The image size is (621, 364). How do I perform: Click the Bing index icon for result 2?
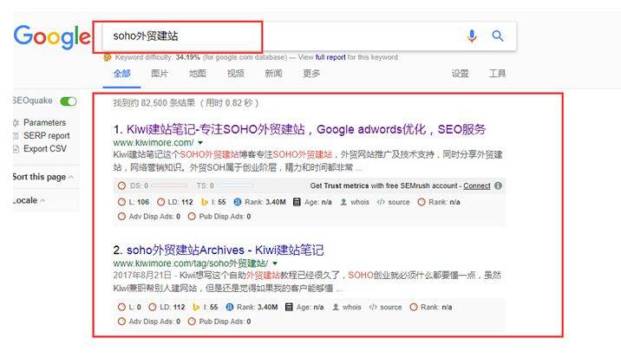click(x=196, y=307)
